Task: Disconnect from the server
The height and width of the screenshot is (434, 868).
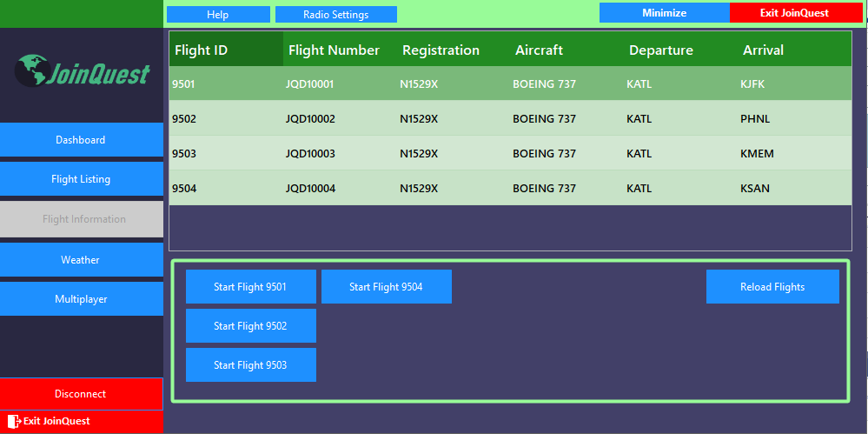Action: click(x=82, y=394)
